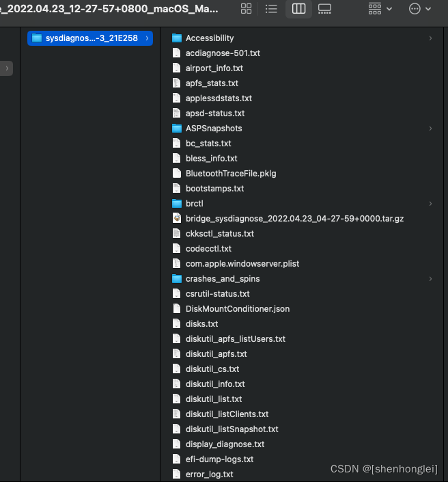Expand the ASPSnapshots folder chevron
This screenshot has width=448, height=482.
coord(430,128)
